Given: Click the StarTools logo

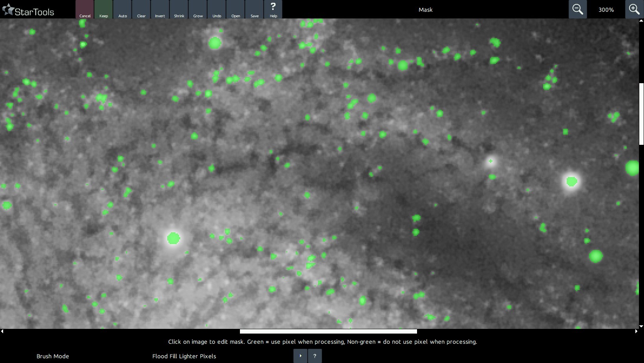Looking at the screenshot, I should pos(28,10).
